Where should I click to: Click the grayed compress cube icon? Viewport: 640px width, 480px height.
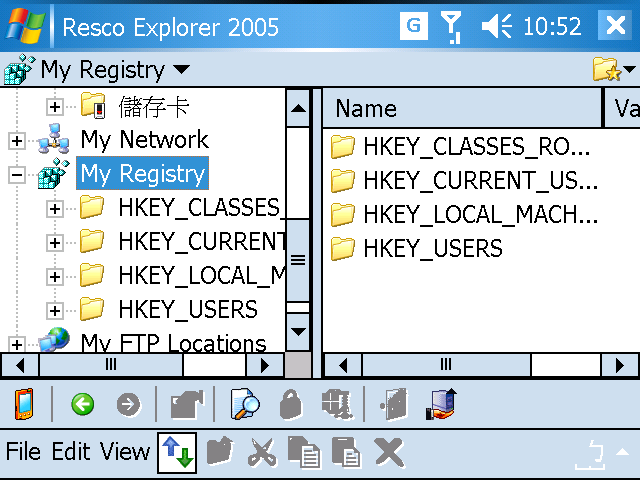(336, 404)
